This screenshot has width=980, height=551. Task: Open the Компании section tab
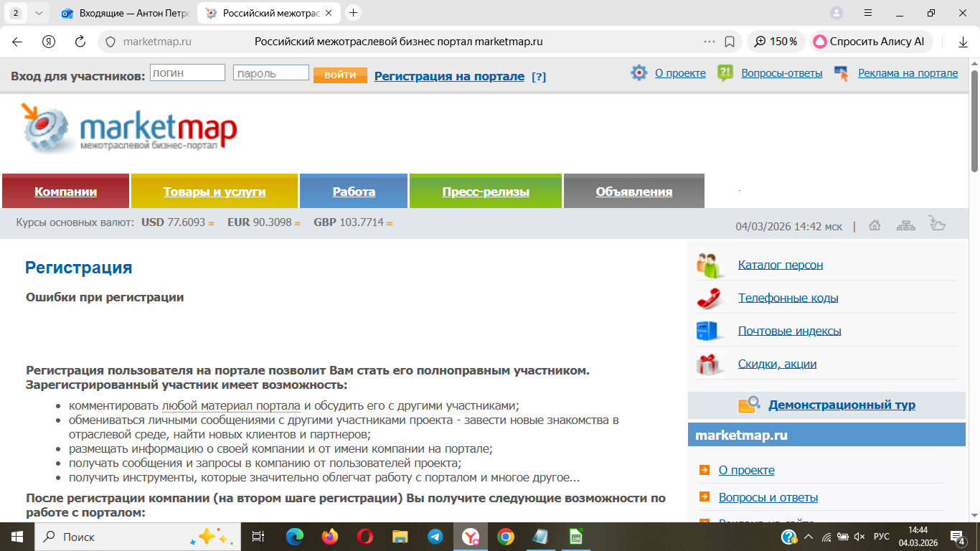pyautogui.click(x=66, y=192)
